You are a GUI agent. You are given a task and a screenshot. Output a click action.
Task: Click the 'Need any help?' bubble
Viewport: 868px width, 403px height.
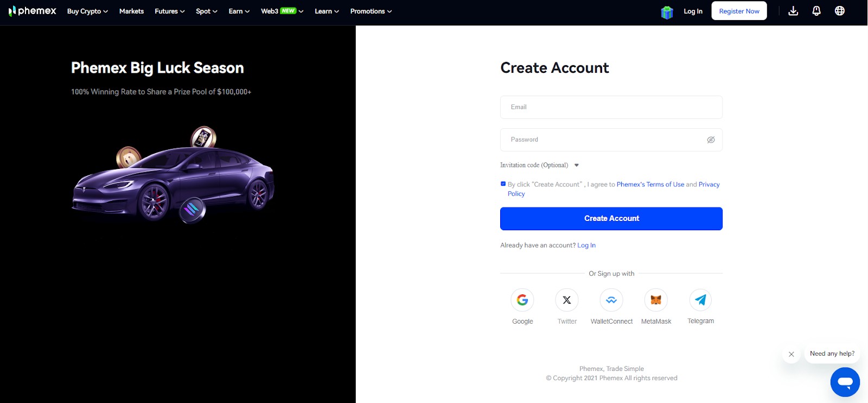coord(832,354)
